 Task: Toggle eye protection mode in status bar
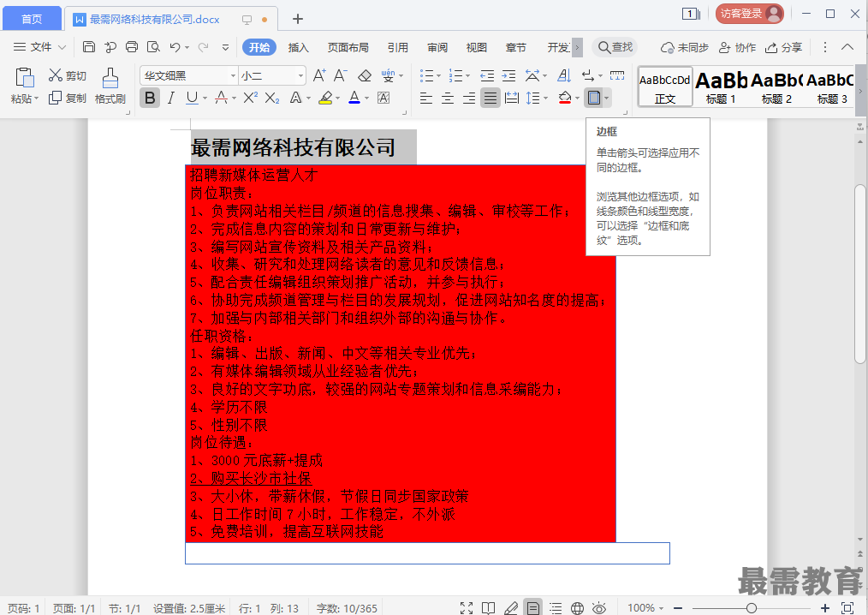click(x=598, y=608)
